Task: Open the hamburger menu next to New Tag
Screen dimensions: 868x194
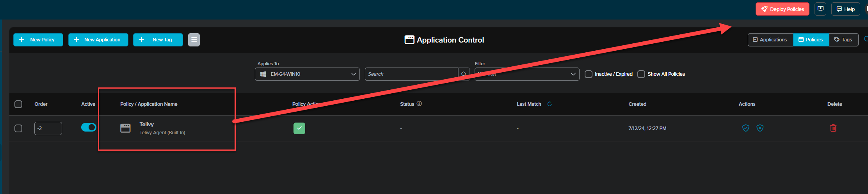Action: point(194,40)
